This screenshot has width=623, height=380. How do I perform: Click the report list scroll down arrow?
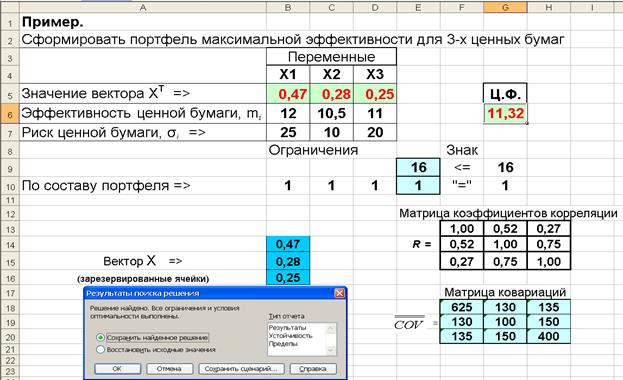pyautogui.click(x=331, y=350)
